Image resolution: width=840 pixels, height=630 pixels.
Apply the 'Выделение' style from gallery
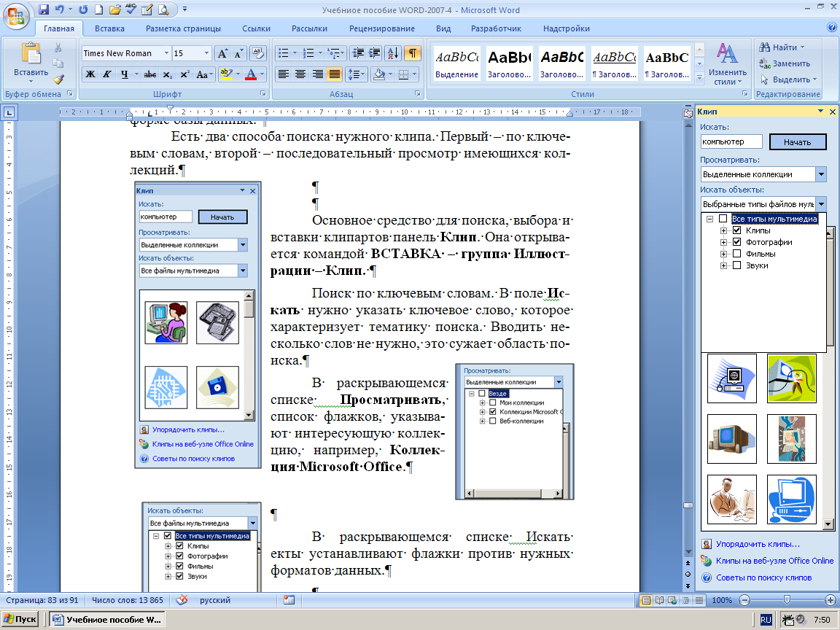pyautogui.click(x=456, y=63)
